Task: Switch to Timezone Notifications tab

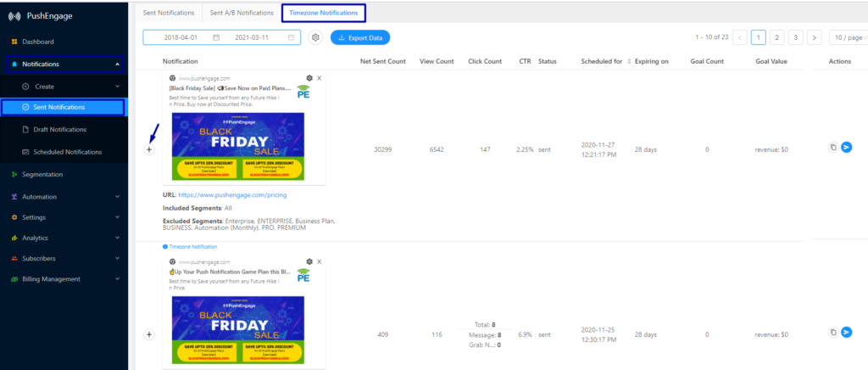Action: 323,12
